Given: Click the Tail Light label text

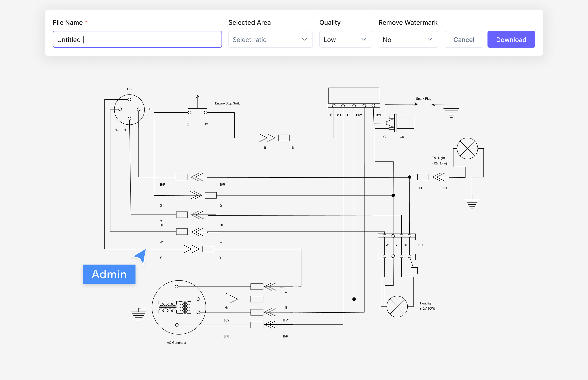Looking at the screenshot, I should coord(438,158).
